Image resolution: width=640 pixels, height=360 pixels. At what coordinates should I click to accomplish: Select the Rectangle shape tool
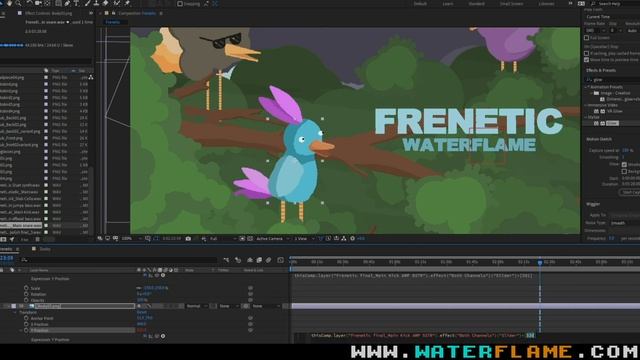(58, 3)
